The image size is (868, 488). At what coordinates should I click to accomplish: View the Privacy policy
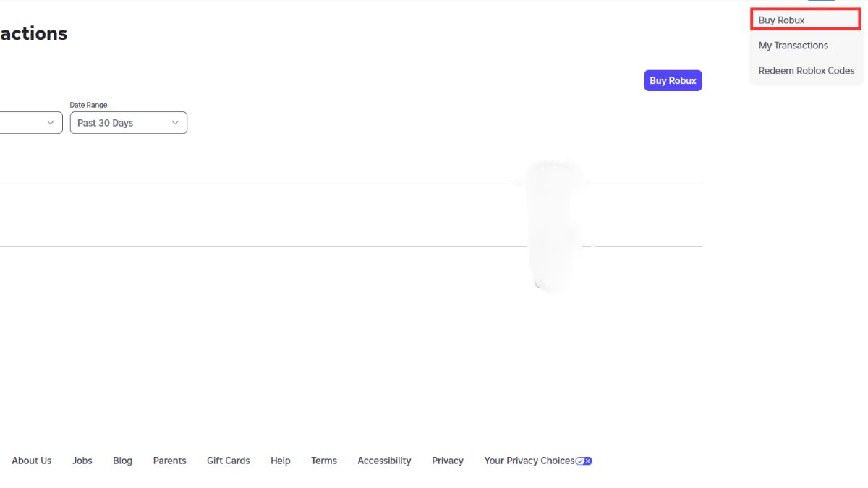click(x=447, y=461)
